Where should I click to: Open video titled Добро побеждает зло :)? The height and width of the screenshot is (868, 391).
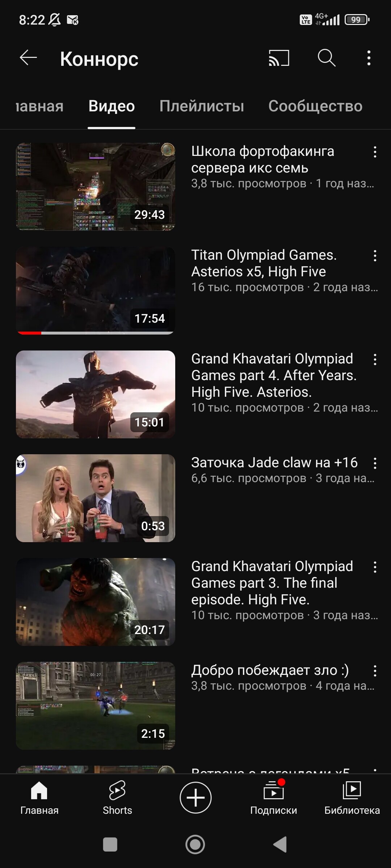click(270, 670)
